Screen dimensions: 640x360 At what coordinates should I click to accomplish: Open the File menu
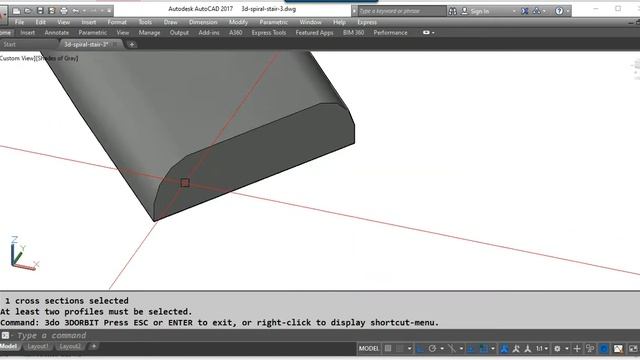point(19,22)
